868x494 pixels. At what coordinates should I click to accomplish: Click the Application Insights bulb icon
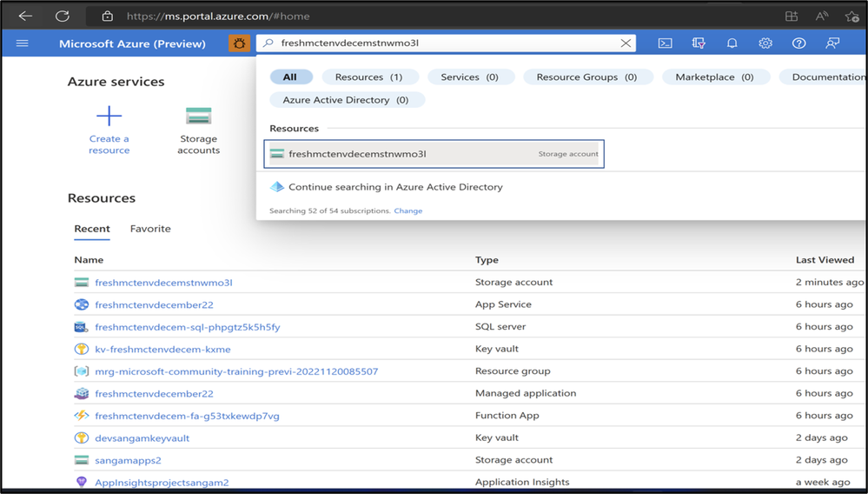click(x=82, y=482)
